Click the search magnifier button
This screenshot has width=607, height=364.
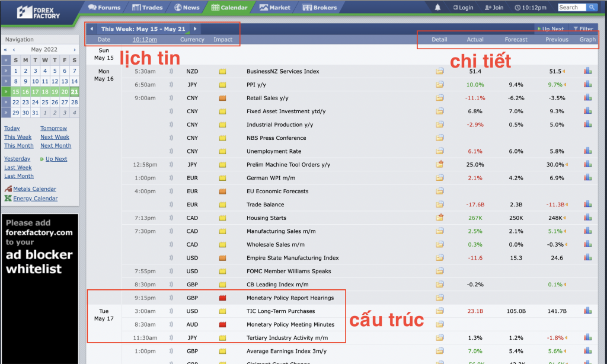point(592,7)
